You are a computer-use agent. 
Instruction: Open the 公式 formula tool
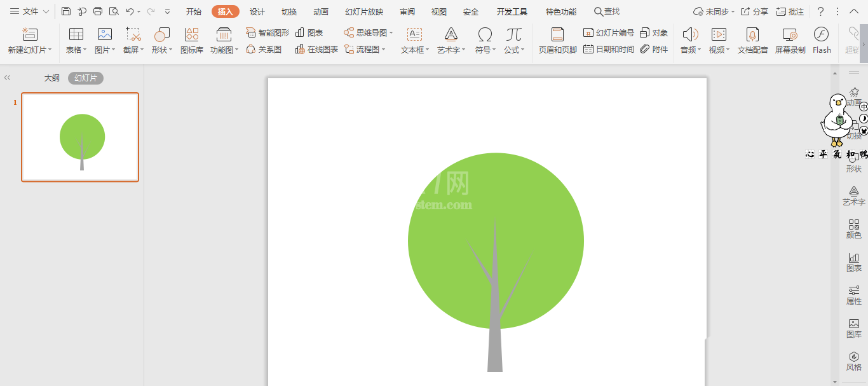click(x=514, y=40)
